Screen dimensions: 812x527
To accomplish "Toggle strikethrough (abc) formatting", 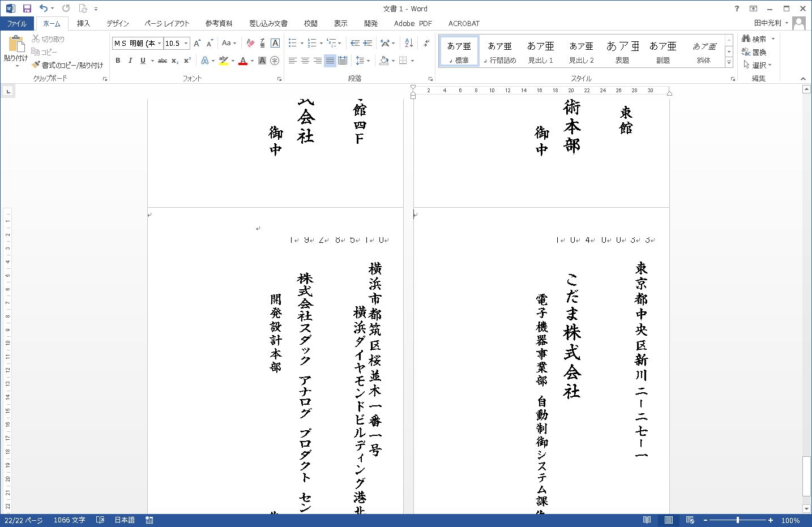I will (x=163, y=61).
